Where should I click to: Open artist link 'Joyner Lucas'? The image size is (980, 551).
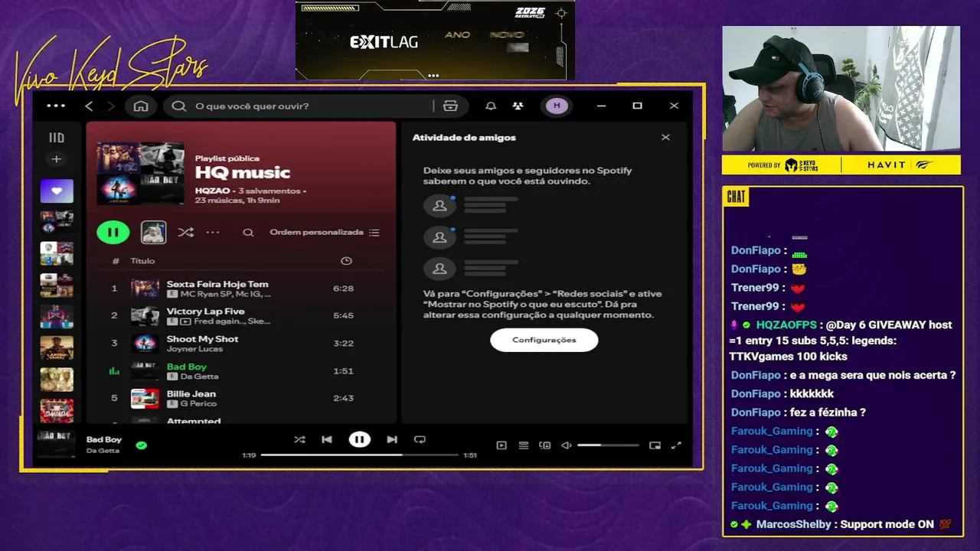pos(194,349)
